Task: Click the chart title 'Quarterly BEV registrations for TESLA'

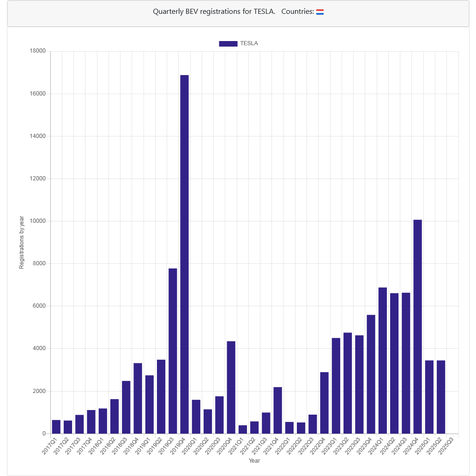Action: pos(214,12)
